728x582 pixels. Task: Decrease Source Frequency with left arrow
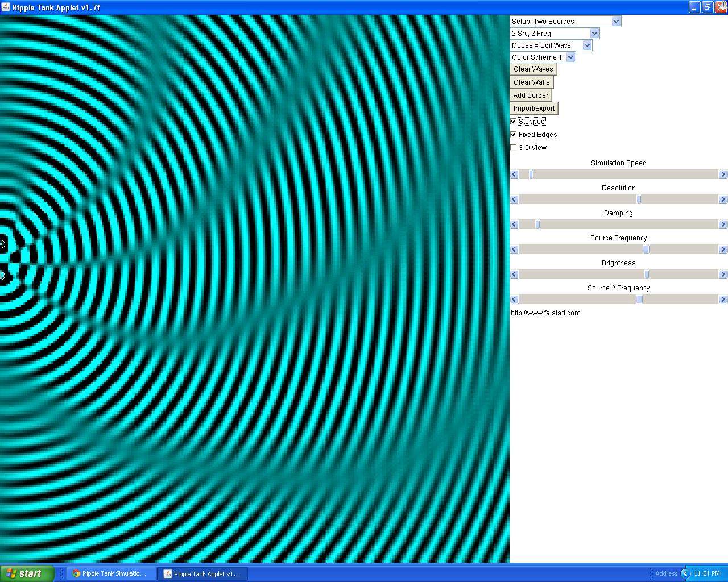514,250
